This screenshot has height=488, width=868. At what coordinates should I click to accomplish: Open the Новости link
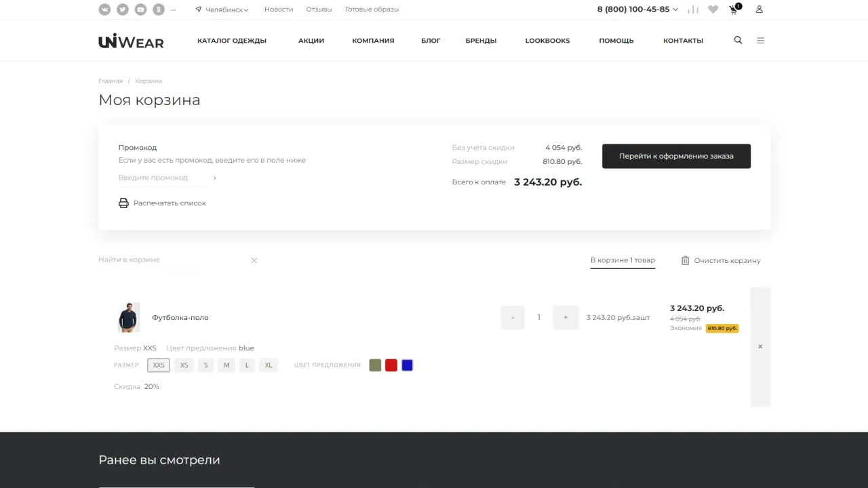(279, 9)
